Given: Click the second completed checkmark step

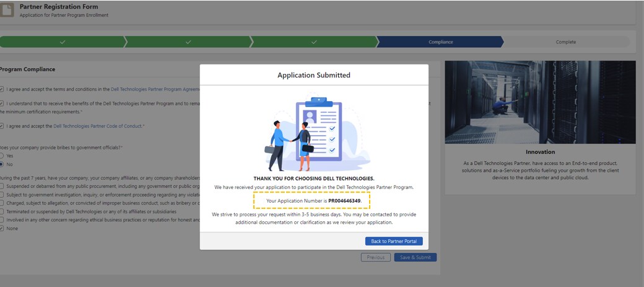Looking at the screenshot, I should (188, 42).
